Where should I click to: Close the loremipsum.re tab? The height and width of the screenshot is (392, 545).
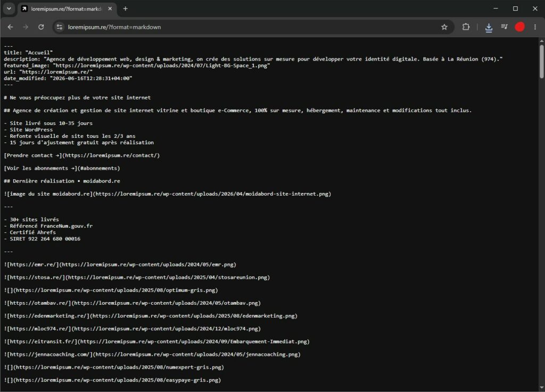(x=110, y=9)
